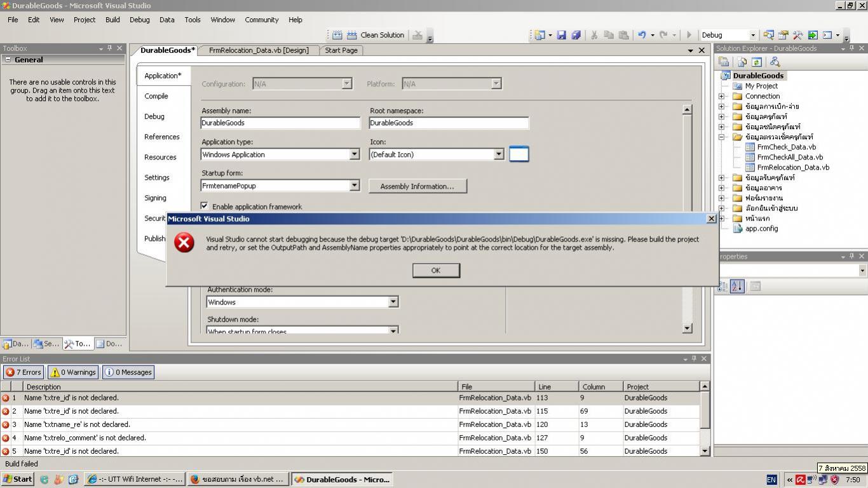Toggle auto-hide pin on Error List panel
This screenshot has height=488, width=868.
click(x=694, y=358)
